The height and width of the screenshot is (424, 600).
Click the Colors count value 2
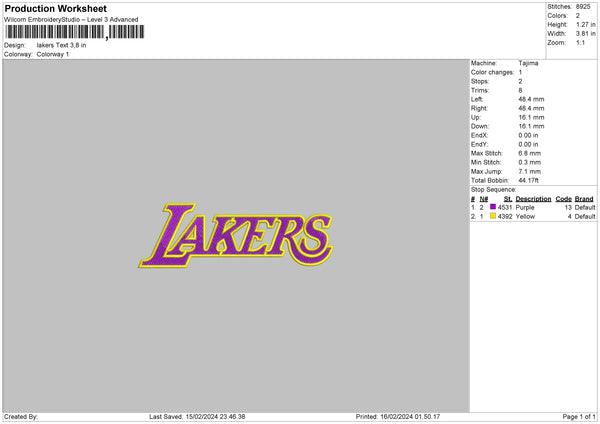click(x=578, y=16)
